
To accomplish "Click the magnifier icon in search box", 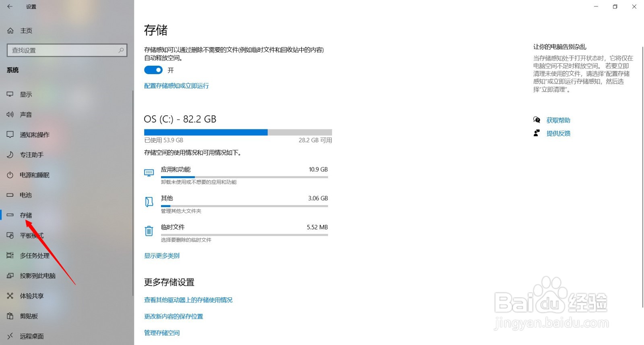I will point(121,50).
